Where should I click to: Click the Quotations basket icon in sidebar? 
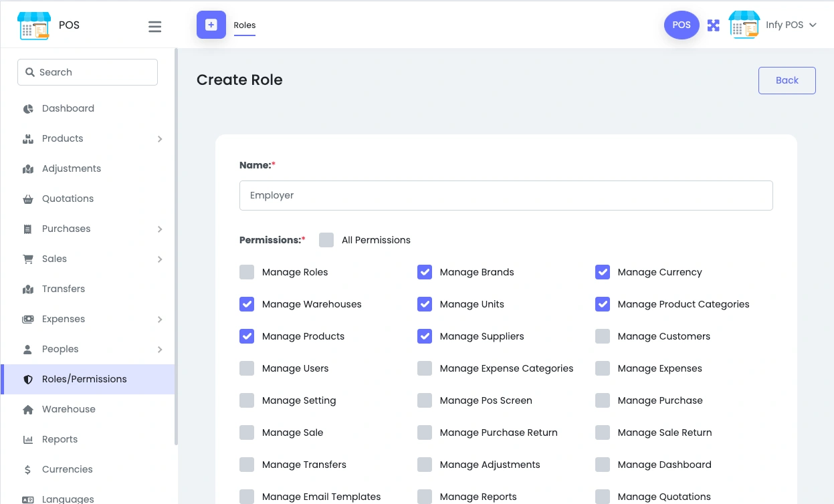28,199
